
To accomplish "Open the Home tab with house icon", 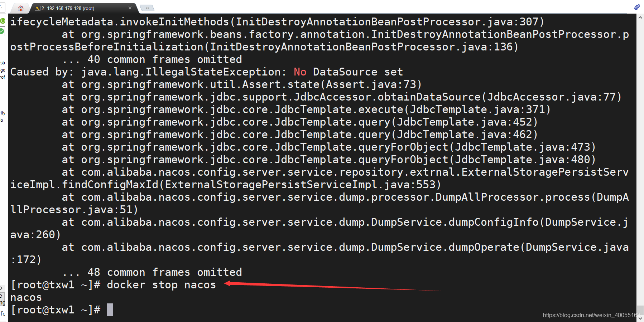I will click(21, 8).
